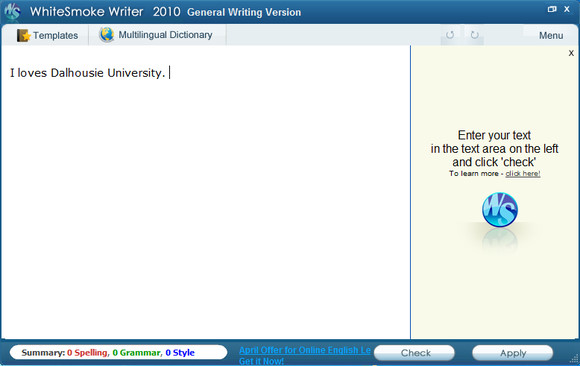The width and height of the screenshot is (580, 366).
Task: Click the WhiteSmoke app icon in title bar
Action: [12, 11]
